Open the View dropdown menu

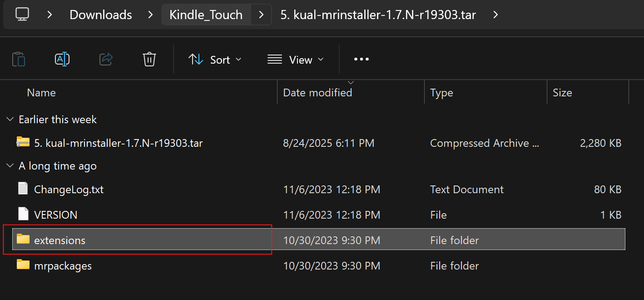[296, 60]
